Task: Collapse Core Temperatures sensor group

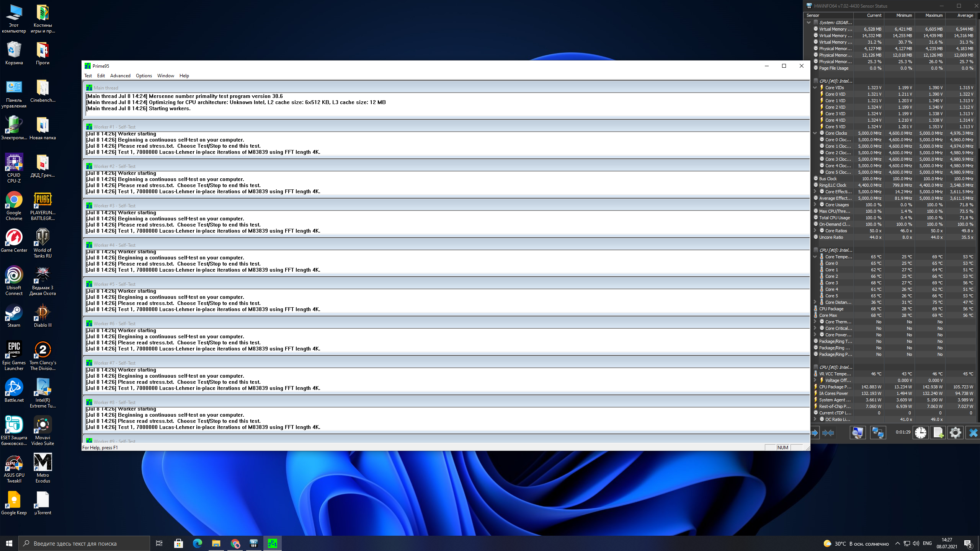Action: click(815, 257)
